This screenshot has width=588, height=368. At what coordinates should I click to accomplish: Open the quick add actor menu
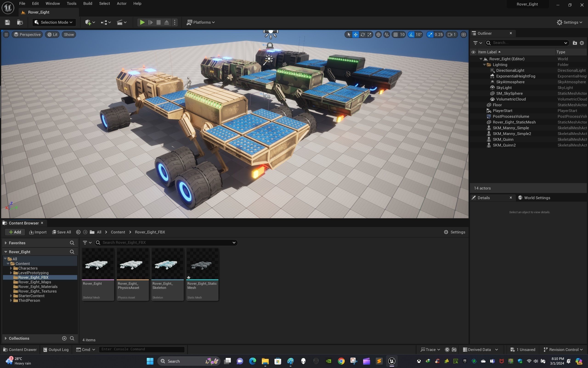90,22
